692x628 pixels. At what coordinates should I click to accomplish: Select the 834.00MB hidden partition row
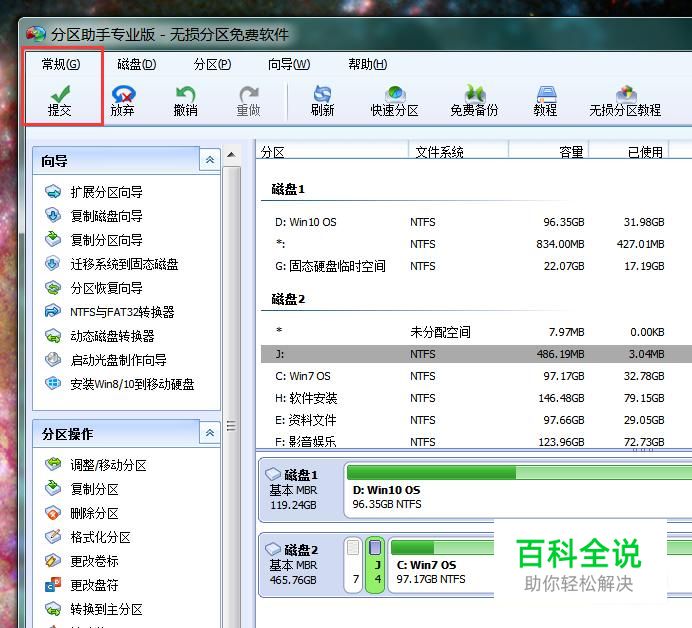[x=476, y=244]
